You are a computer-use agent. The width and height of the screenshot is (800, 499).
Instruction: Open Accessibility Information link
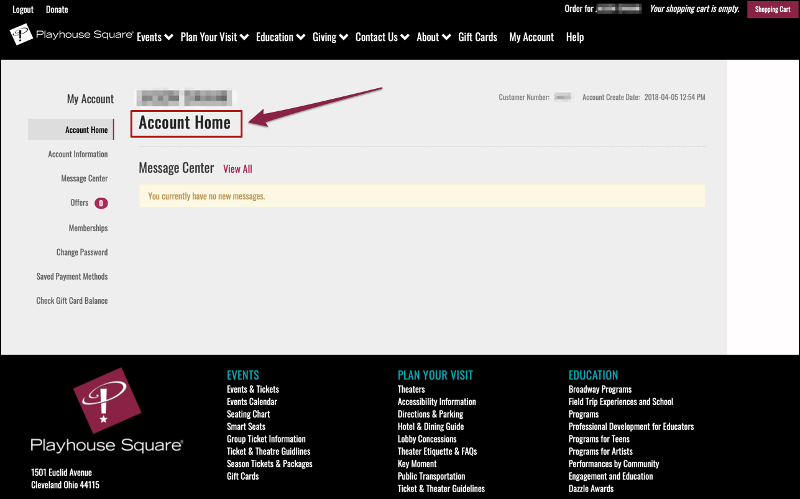tap(437, 402)
